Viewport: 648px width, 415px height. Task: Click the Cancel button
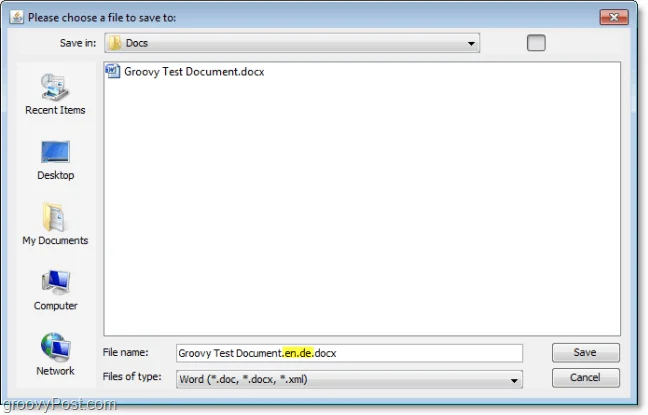[586, 378]
